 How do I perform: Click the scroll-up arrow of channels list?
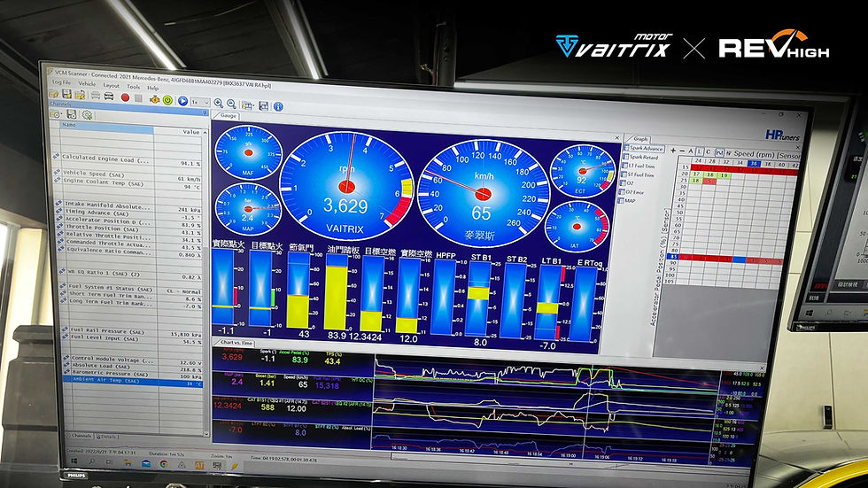(205, 133)
